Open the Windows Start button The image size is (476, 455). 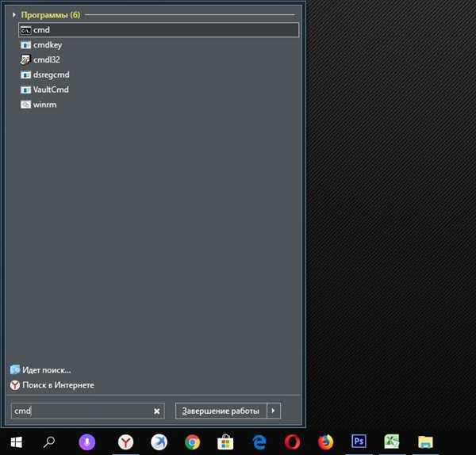pyautogui.click(x=17, y=442)
